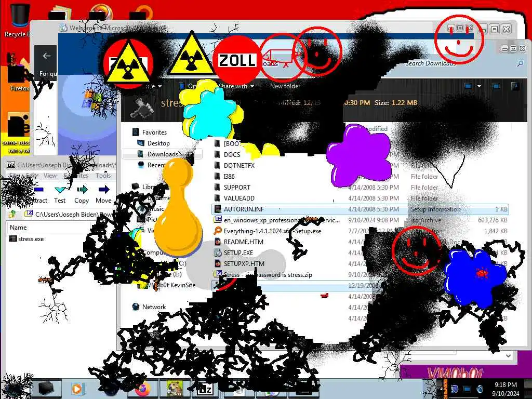Click the Everything setup exe icon
Screen dimensions: 532x399
(x=218, y=231)
